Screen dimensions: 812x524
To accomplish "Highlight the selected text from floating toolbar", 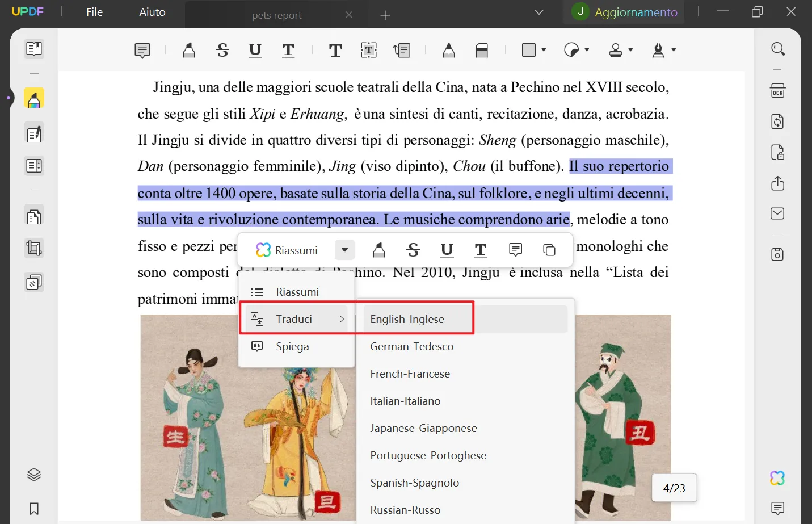I will point(379,250).
